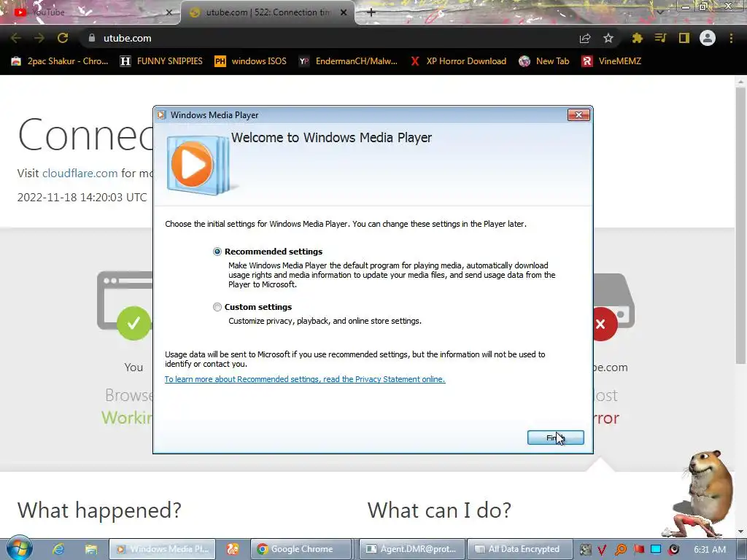The image size is (747, 560).
Task: Click the 'What happened?' heading text
Action: click(x=99, y=510)
